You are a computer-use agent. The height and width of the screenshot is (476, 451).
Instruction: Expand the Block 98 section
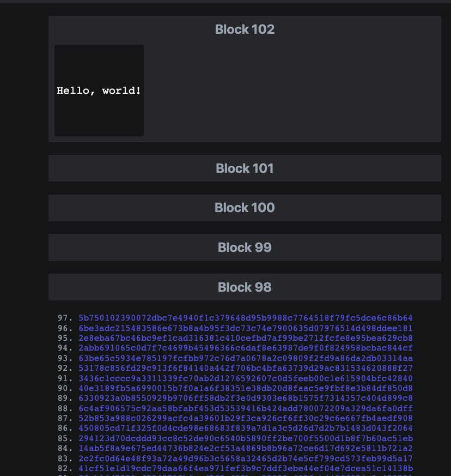pyautogui.click(x=245, y=287)
